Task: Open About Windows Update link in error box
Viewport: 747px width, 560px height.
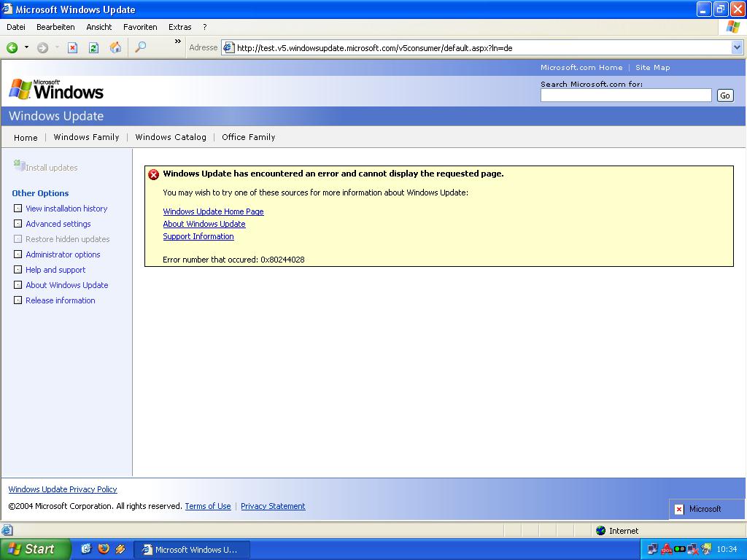Action: [x=204, y=224]
